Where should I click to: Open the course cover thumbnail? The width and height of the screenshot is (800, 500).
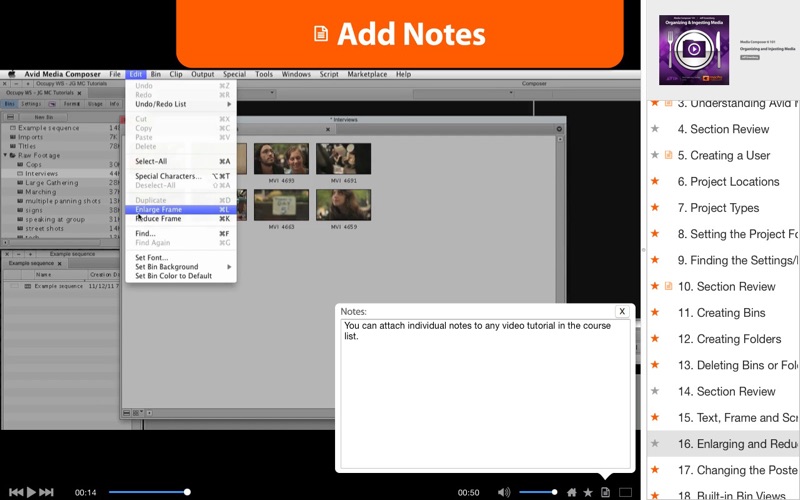(693, 49)
